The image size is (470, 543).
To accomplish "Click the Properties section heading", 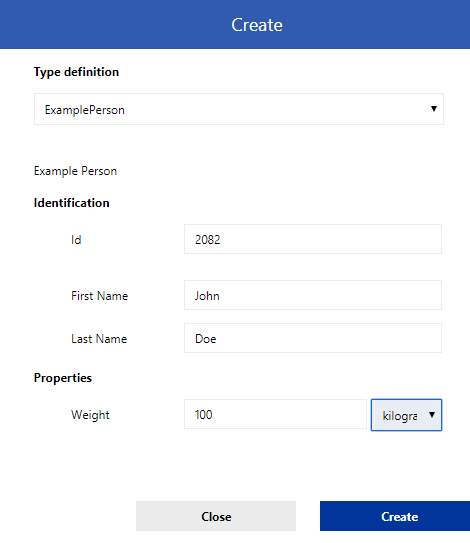I will 63,378.
